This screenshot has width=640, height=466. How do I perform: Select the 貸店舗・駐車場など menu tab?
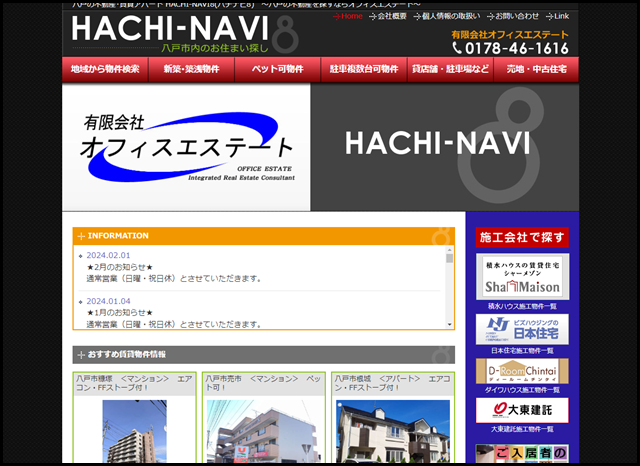[450, 69]
